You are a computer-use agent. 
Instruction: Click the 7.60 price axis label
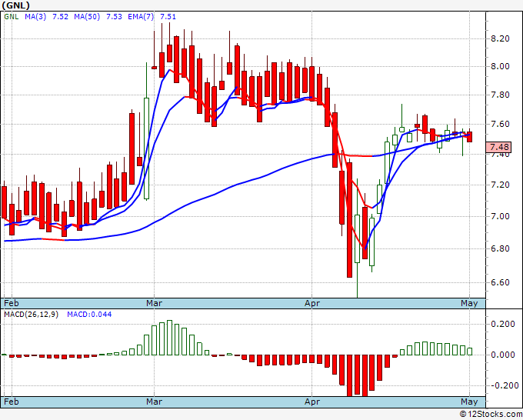[500, 124]
